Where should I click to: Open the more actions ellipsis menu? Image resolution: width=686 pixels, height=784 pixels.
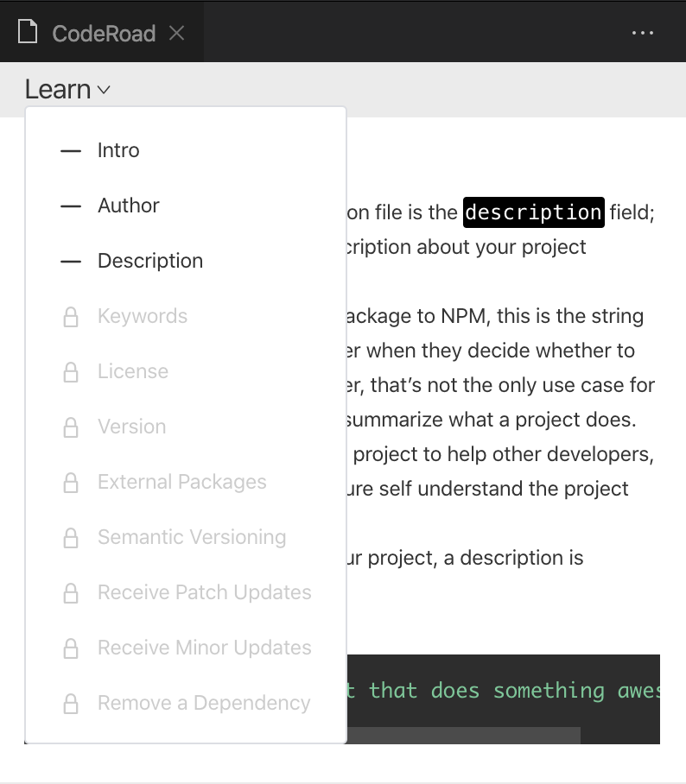(643, 33)
